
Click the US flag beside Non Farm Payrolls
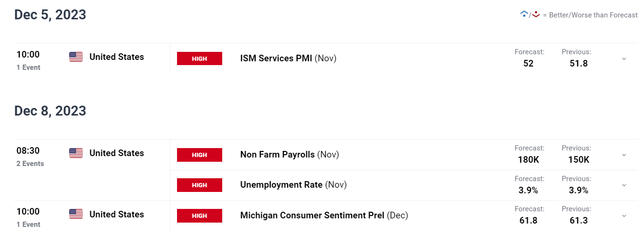[76, 153]
